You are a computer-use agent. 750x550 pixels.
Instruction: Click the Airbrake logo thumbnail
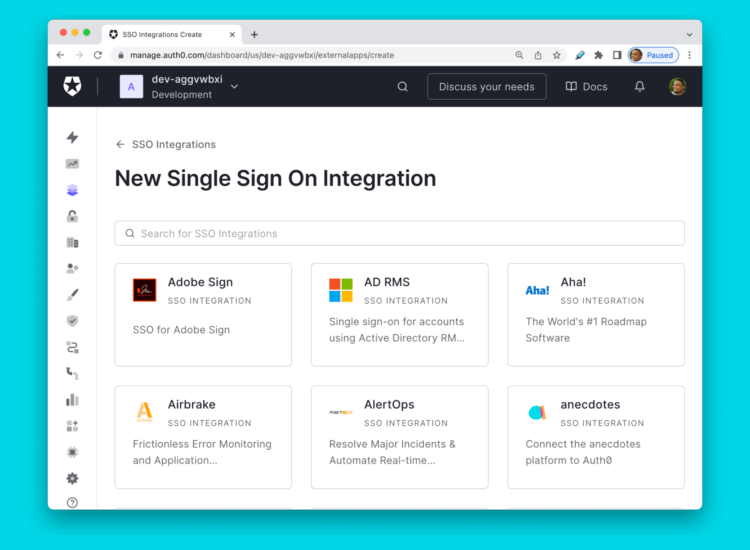pos(144,412)
